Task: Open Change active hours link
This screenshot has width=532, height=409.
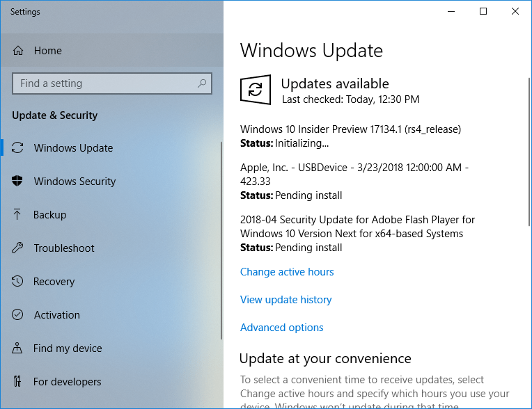Action: (x=287, y=272)
